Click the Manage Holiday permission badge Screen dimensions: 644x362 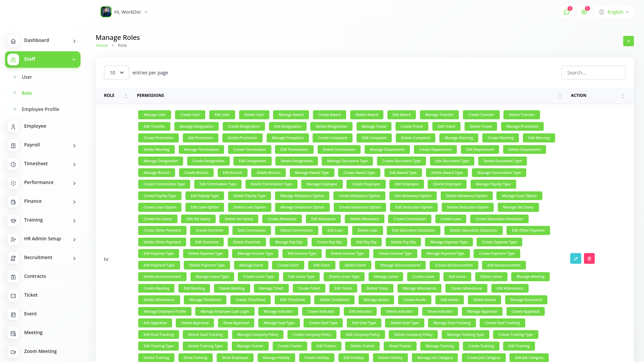276,358
